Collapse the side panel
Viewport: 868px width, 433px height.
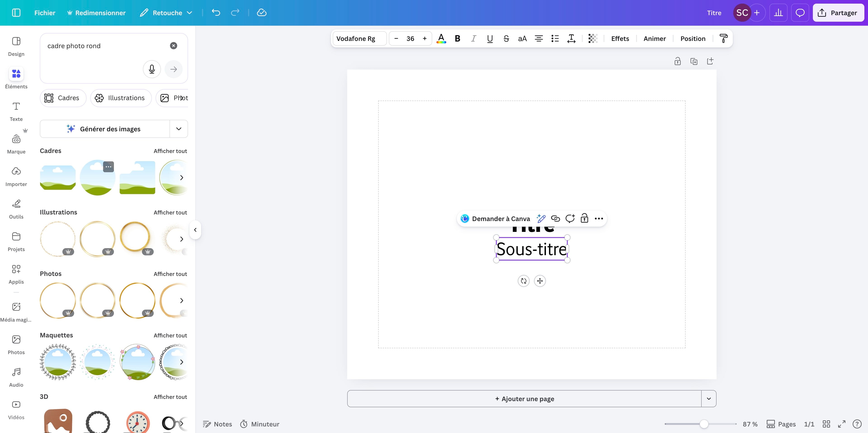(x=195, y=230)
